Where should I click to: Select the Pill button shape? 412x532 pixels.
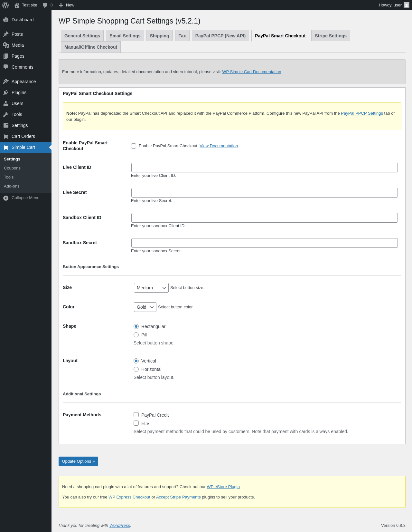click(136, 335)
